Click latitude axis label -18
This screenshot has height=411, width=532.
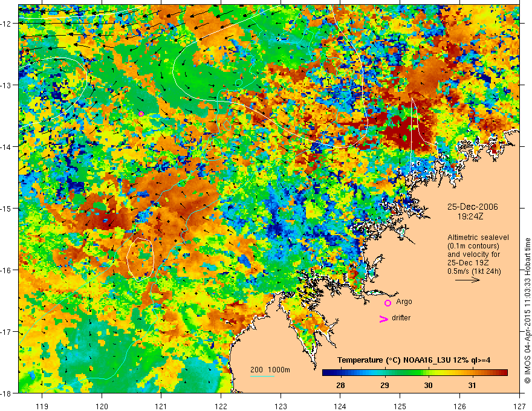[7, 393]
